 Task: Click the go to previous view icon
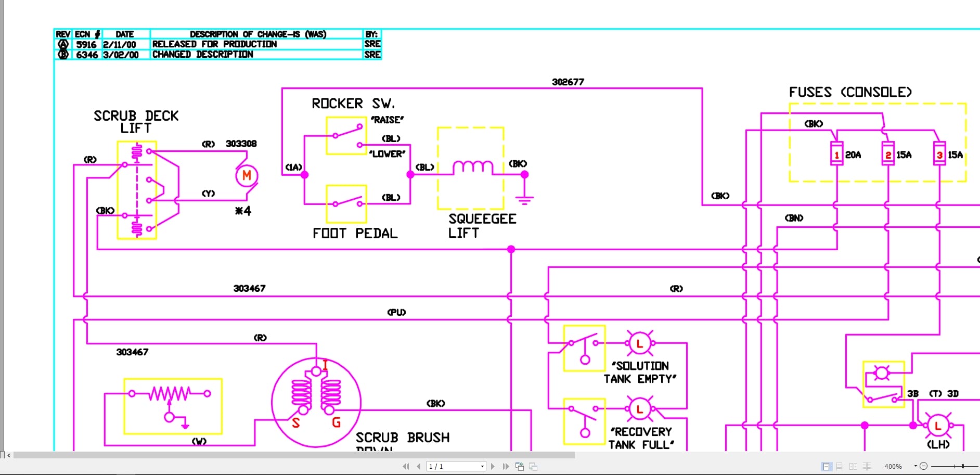click(x=520, y=466)
